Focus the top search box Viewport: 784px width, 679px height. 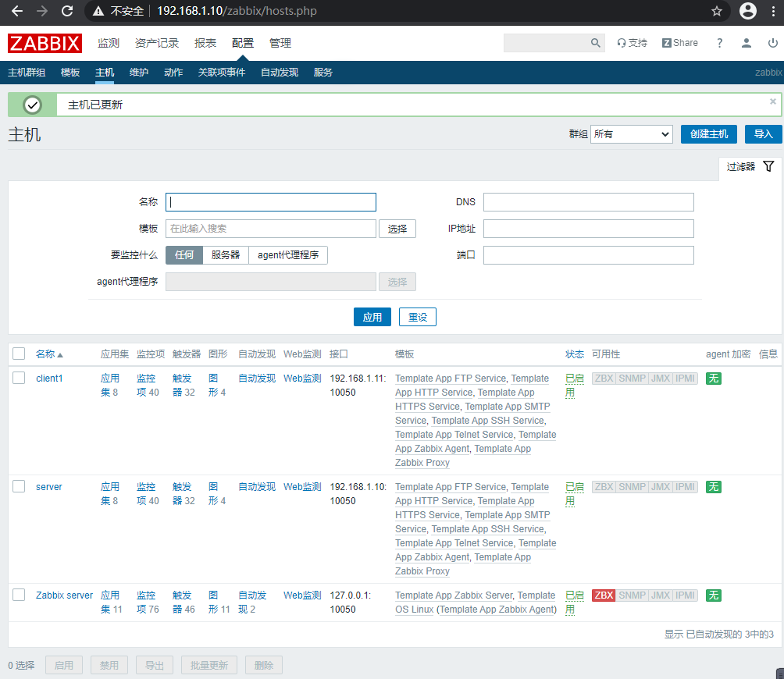click(546, 43)
